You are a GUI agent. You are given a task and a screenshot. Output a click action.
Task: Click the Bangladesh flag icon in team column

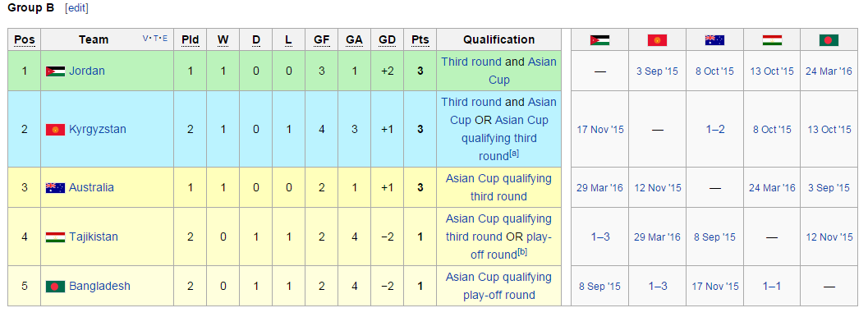[x=55, y=287]
